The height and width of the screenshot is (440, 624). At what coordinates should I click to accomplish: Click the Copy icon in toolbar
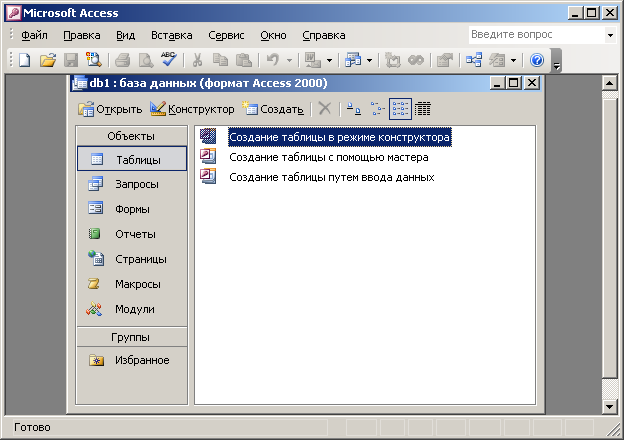[x=220, y=60]
